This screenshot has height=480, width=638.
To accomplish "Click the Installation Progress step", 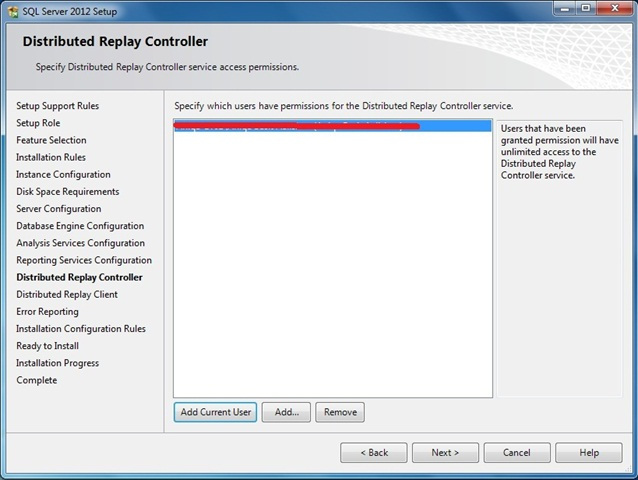I will coord(57,363).
